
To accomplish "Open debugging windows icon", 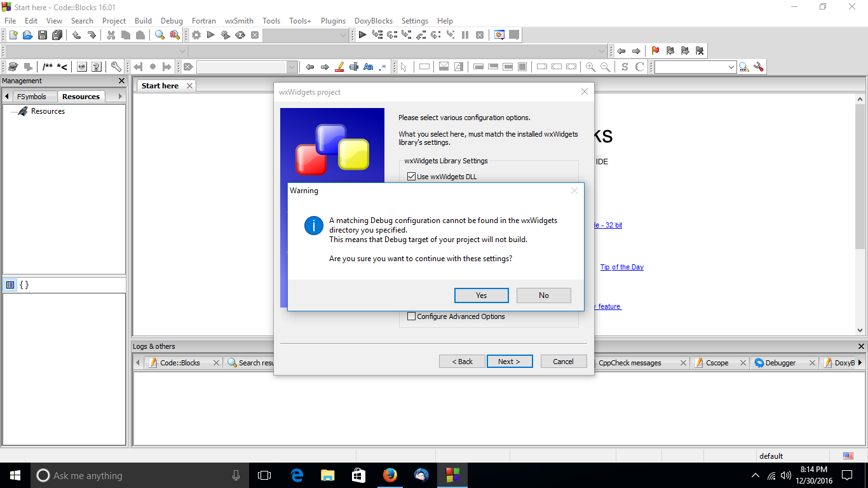I will click(499, 35).
